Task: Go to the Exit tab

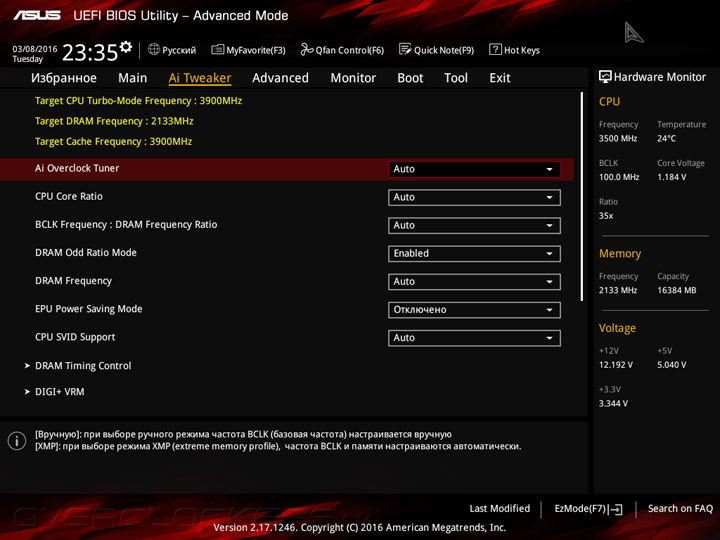Action: (x=500, y=78)
